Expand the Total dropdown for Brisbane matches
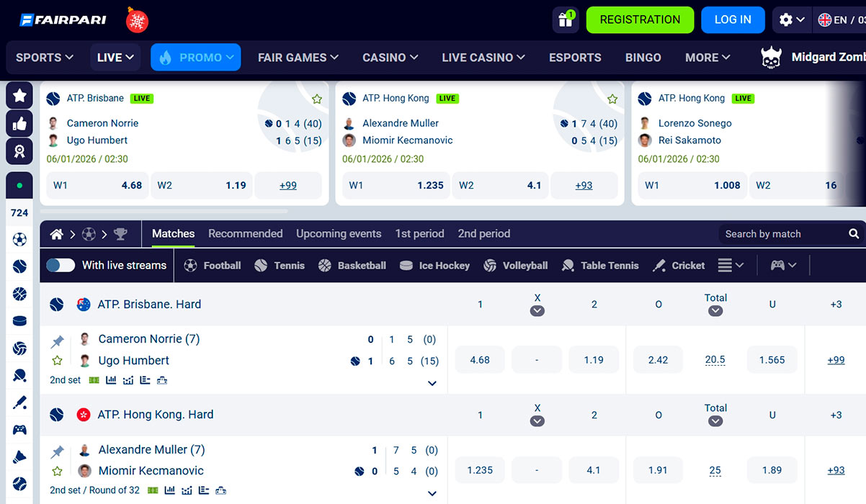Viewport: 866px width, 504px height. (715, 310)
